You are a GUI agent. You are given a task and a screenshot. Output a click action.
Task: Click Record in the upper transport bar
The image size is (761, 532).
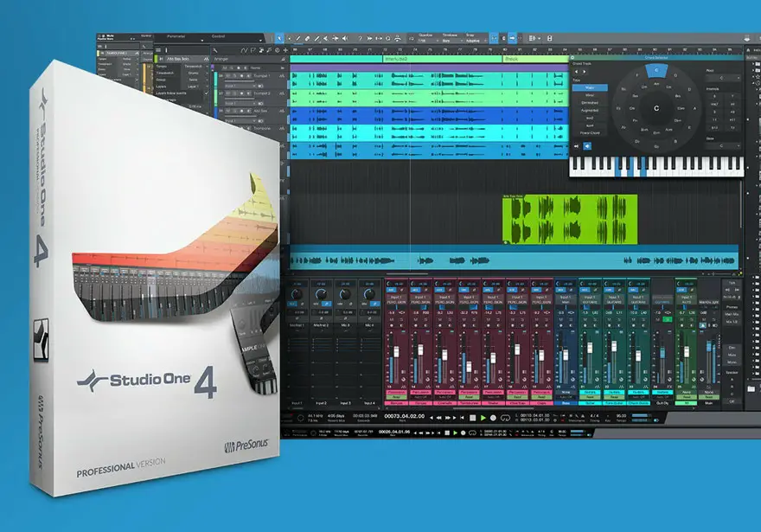point(493,418)
